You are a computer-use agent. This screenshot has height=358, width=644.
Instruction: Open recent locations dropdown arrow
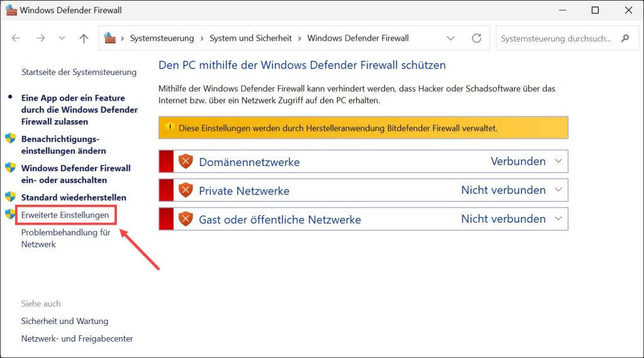point(62,38)
